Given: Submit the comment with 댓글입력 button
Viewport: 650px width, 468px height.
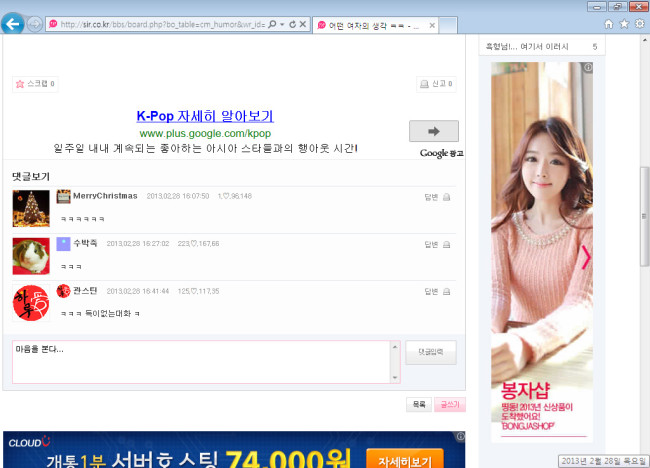Looking at the screenshot, I should coord(431,351).
